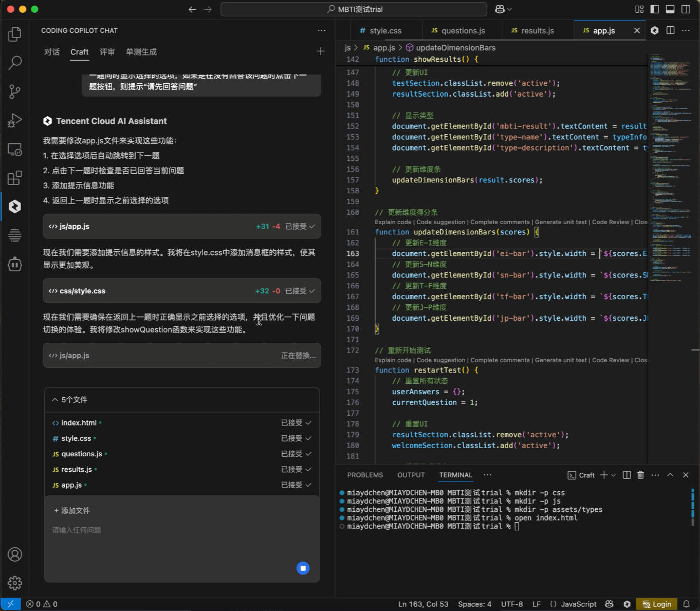Kill the terminal with trash icon
Image resolution: width=700 pixels, height=611 pixels.
640,475
